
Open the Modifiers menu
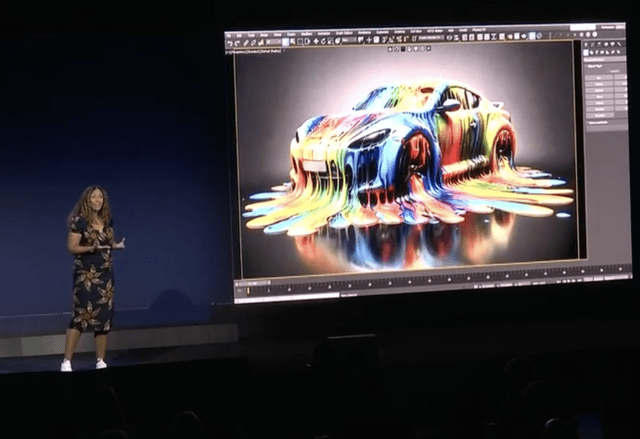[x=308, y=33]
